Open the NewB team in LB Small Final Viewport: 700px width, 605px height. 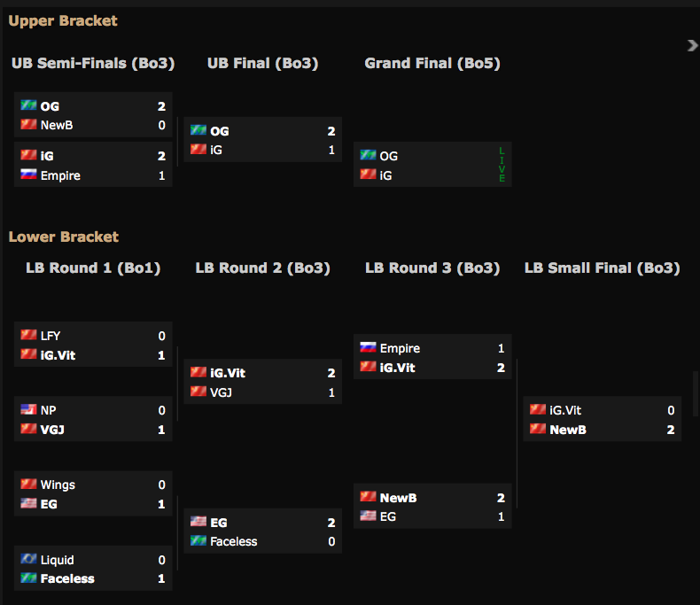tap(568, 430)
